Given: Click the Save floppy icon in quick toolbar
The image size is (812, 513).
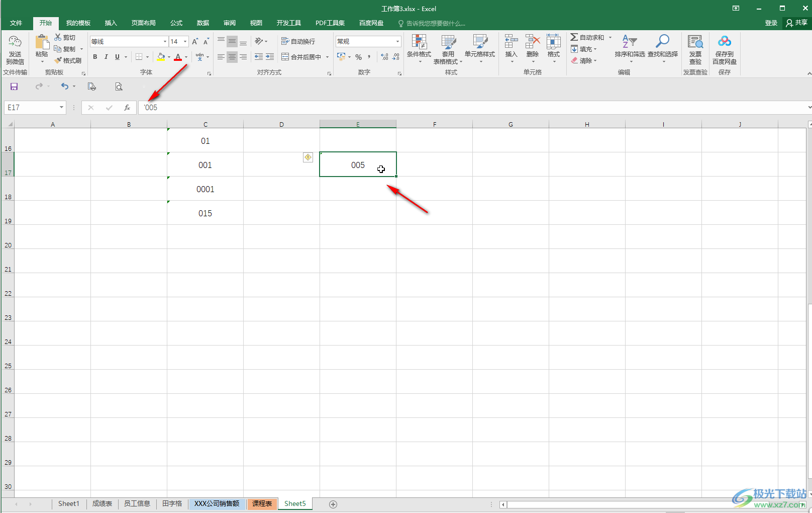Looking at the screenshot, I should coord(14,87).
